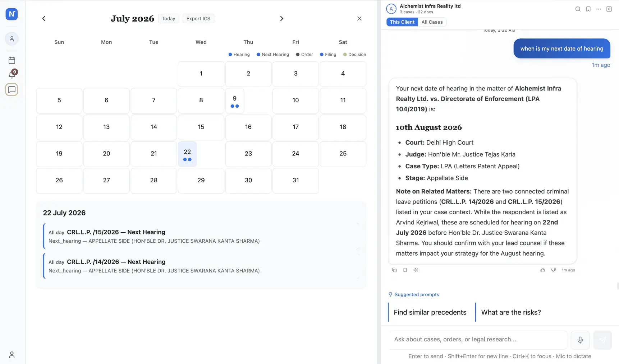
Task: Select July 1 in the calendar
Action: click(201, 74)
